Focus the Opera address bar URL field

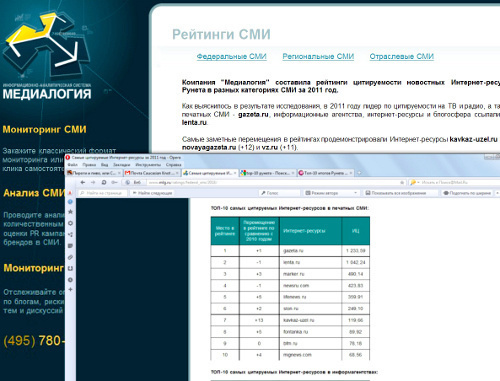point(272,182)
